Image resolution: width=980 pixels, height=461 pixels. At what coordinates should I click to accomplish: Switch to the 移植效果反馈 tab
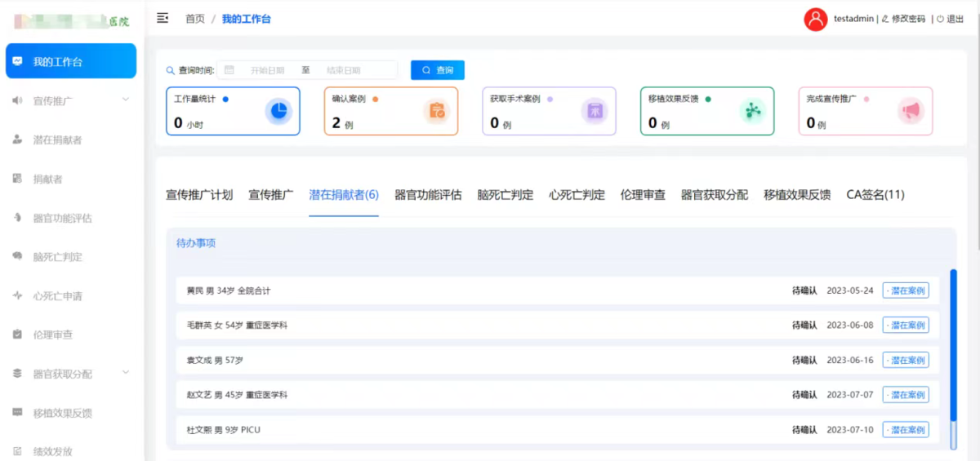[x=797, y=195]
